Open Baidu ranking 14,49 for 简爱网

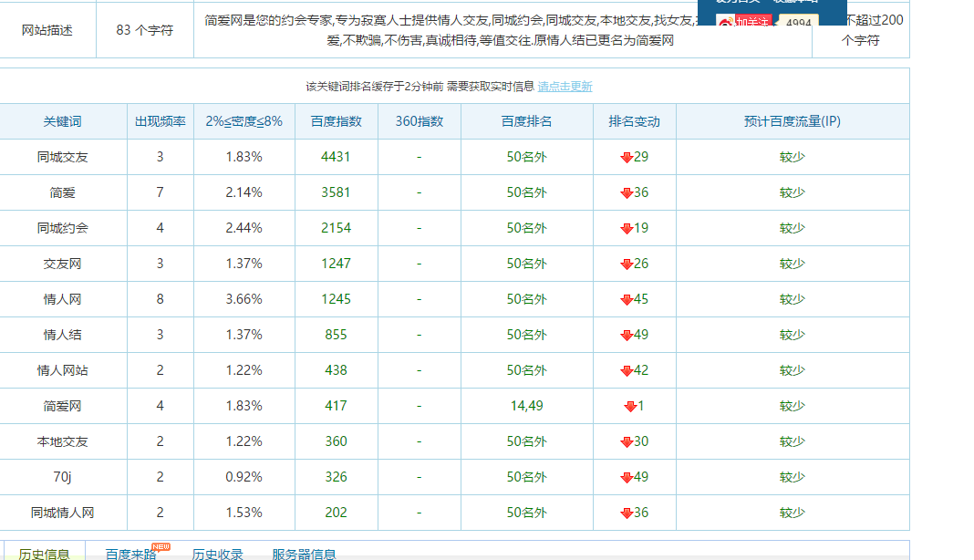[x=526, y=406]
